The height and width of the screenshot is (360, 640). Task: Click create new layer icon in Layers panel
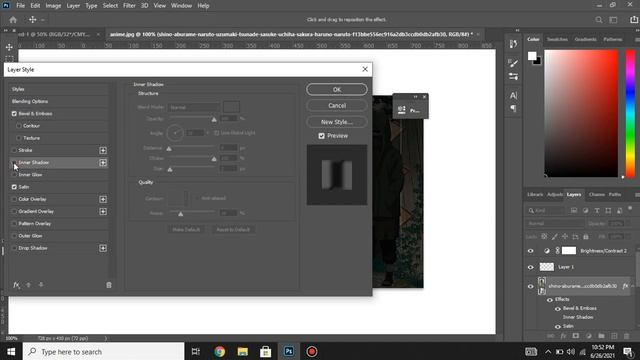[x=614, y=336]
